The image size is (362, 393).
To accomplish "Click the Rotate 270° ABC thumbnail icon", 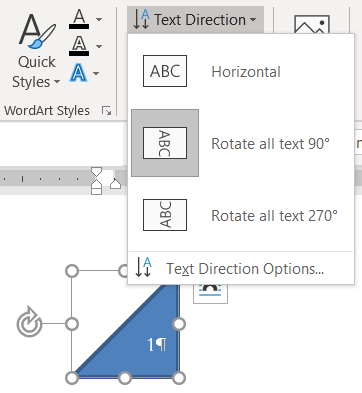I will [165, 215].
